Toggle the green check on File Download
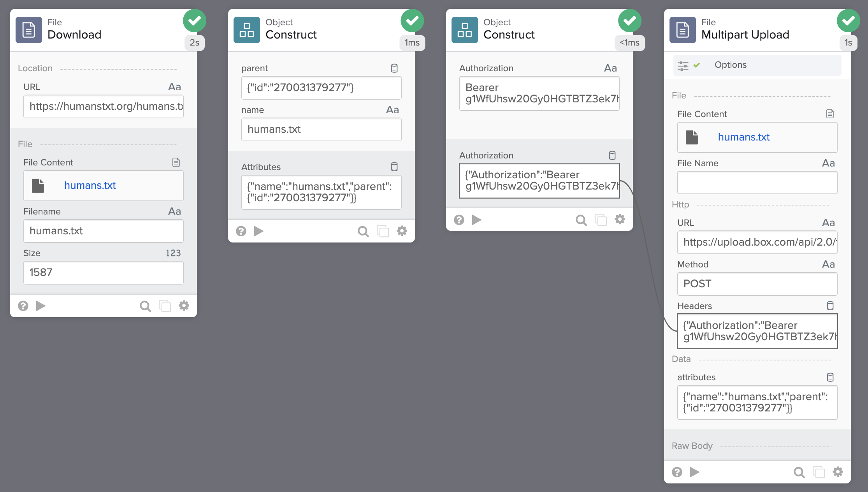This screenshot has width=868, height=492. [195, 21]
